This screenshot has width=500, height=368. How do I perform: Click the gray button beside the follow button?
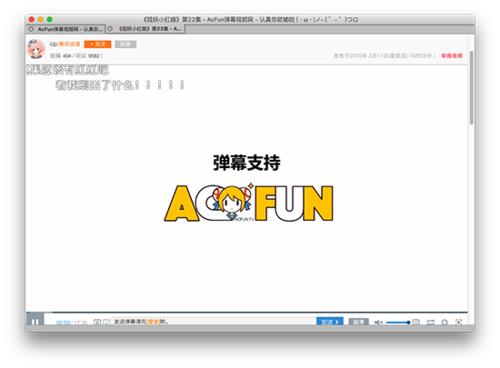125,44
